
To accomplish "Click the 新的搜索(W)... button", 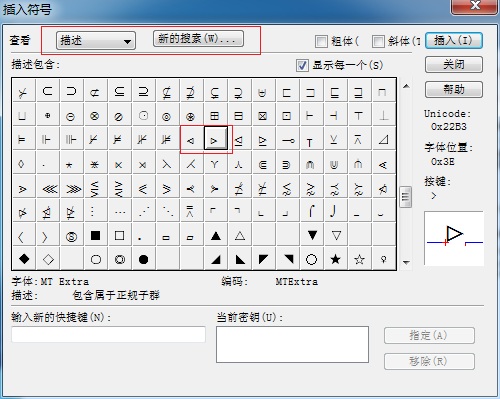I will [198, 39].
